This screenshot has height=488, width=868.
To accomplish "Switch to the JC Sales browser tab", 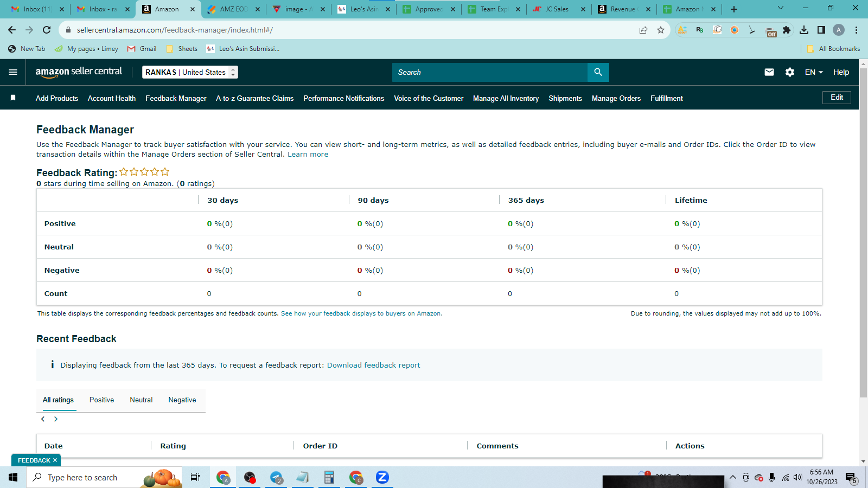I will click(x=559, y=9).
